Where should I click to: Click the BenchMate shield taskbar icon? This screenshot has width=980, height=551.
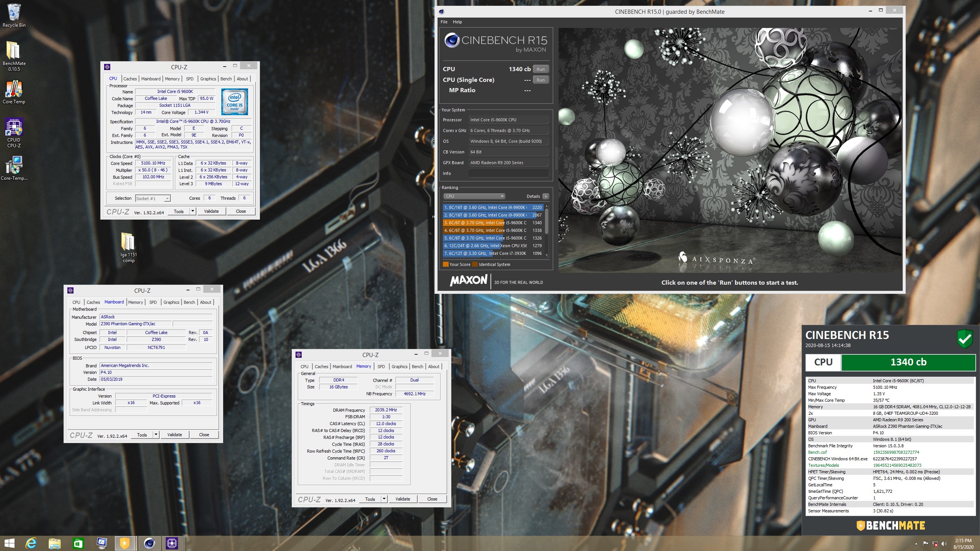(x=125, y=543)
